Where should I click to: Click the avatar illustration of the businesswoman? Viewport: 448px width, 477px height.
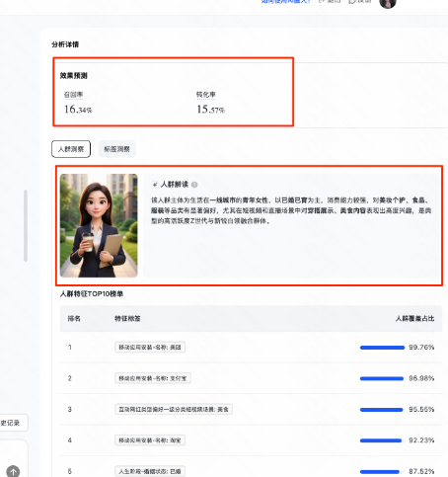pyautogui.click(x=99, y=225)
